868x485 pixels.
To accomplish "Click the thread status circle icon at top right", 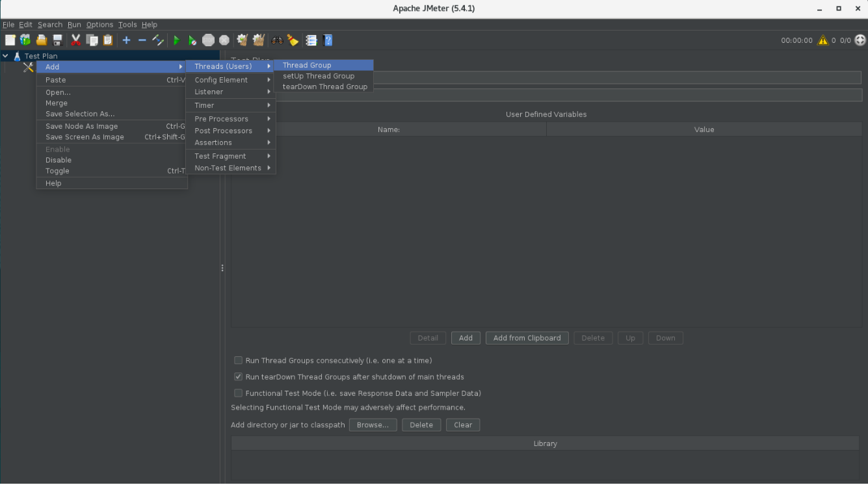I will click(860, 40).
